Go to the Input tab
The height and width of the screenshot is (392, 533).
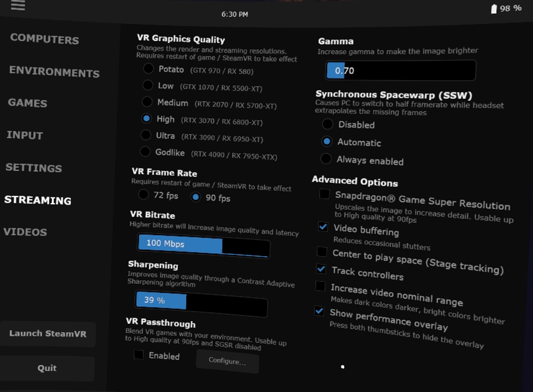[x=25, y=135]
